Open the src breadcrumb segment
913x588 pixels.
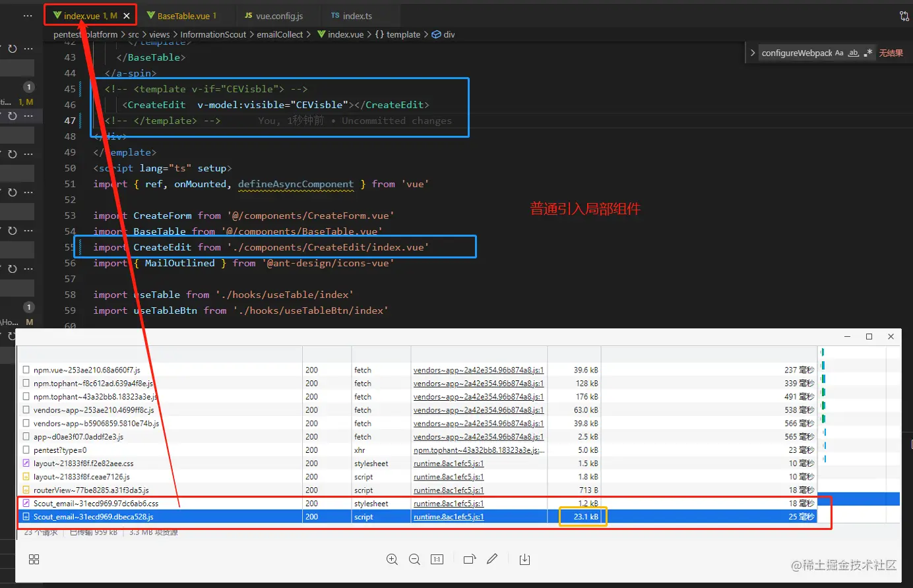(133, 34)
